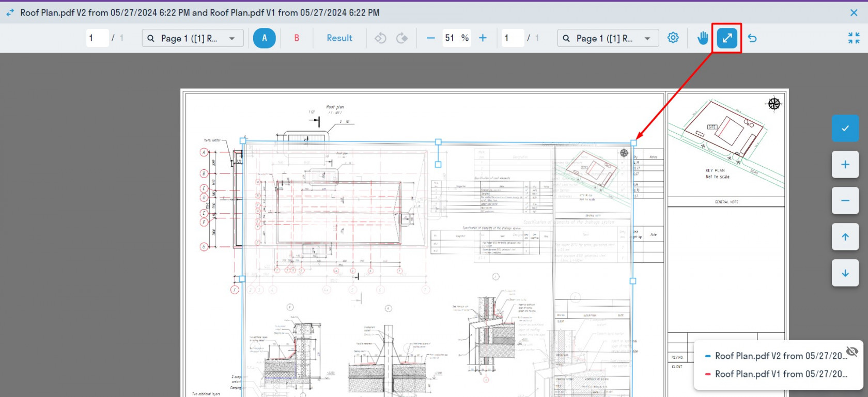Undo alignment changes
This screenshot has width=868, height=397.
point(752,38)
